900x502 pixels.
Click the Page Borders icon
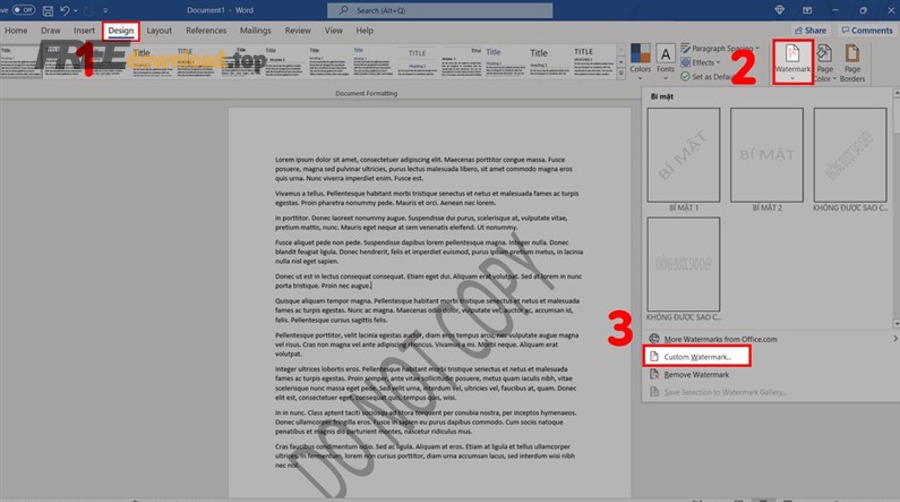(852, 53)
